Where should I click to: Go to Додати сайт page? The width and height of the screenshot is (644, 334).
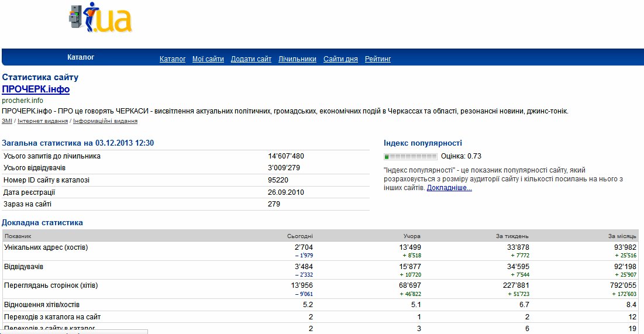[x=251, y=59]
